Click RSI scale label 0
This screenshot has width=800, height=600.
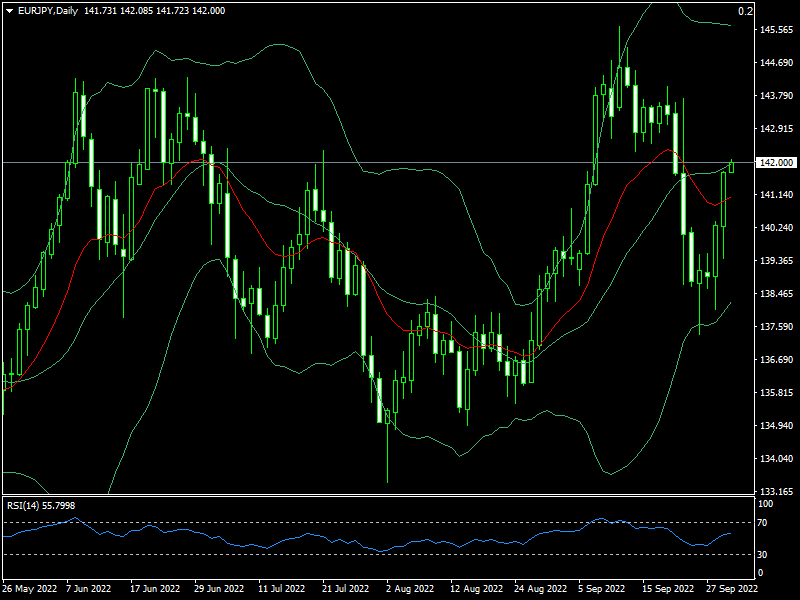(761, 573)
